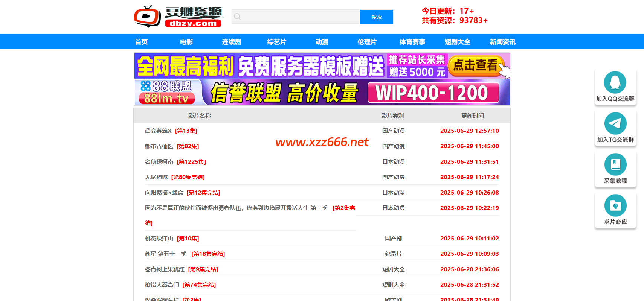Click the update time 2025-06-28 21:31:52
The height and width of the screenshot is (301, 644).
tap(470, 285)
